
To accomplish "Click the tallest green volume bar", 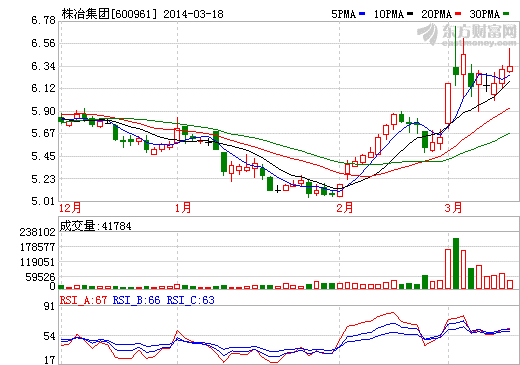I will 456,263.
